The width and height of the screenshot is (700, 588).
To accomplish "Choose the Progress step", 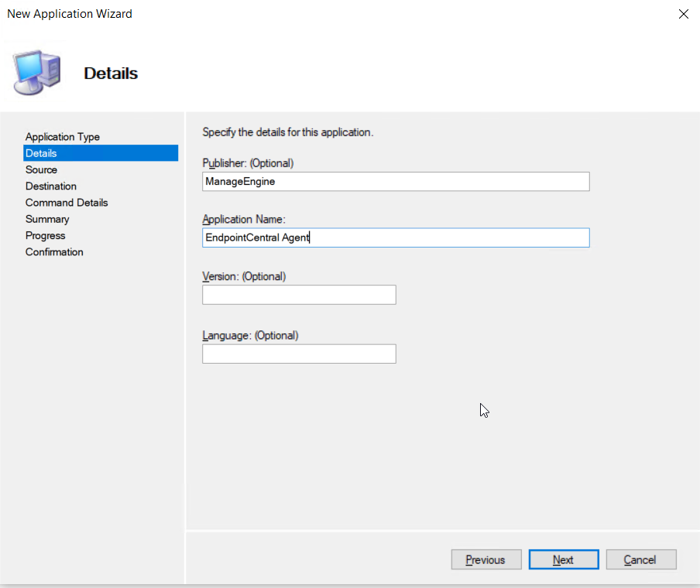I will [45, 235].
